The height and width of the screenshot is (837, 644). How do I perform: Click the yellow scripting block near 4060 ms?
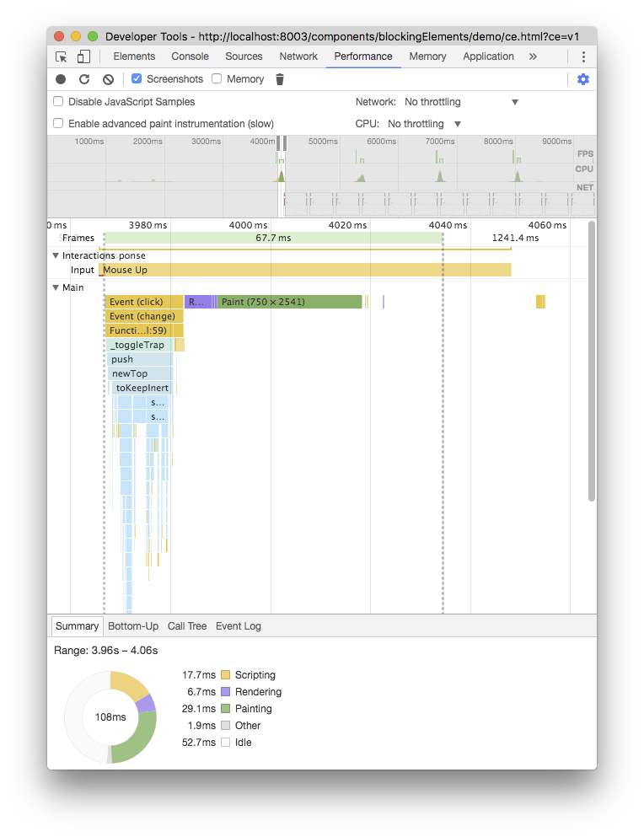coord(540,302)
